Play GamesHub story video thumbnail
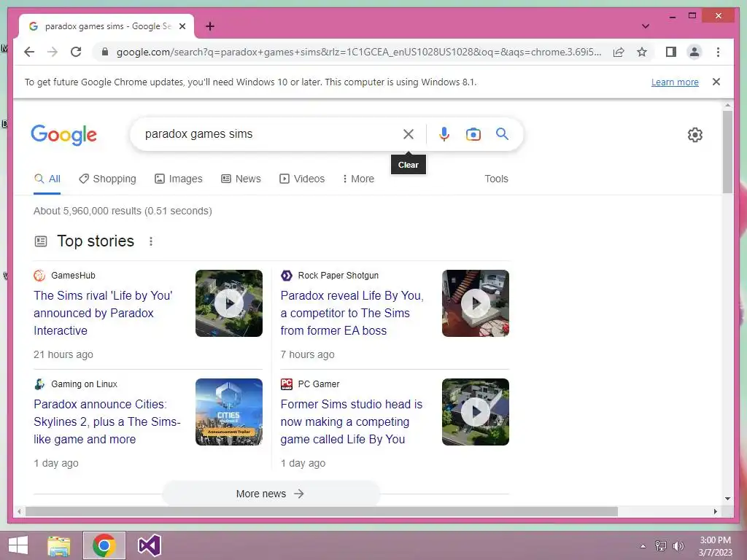Screen dimensions: 747x560 (x=228, y=303)
